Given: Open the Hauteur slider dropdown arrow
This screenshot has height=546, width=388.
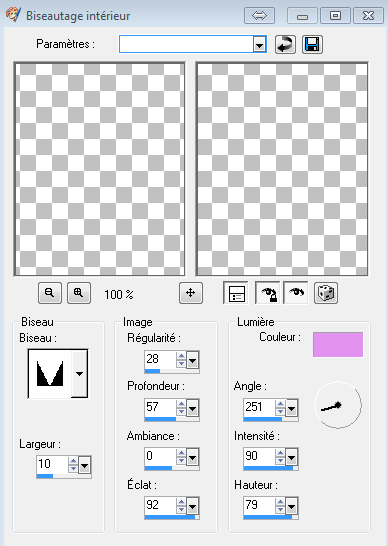Looking at the screenshot, I should [292, 506].
